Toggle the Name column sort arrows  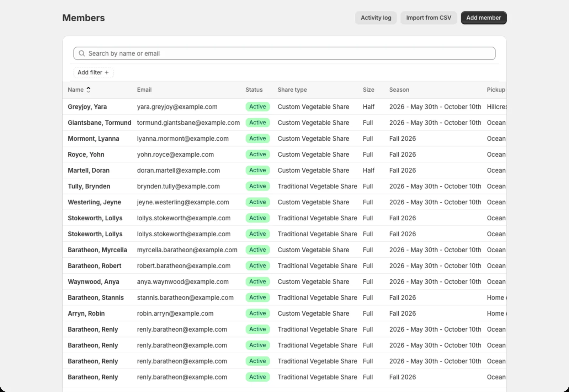(89, 90)
